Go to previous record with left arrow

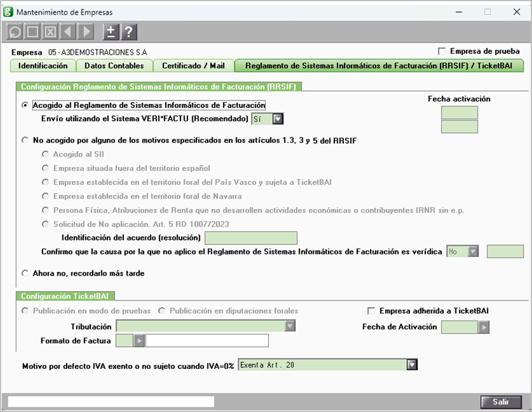(68, 32)
